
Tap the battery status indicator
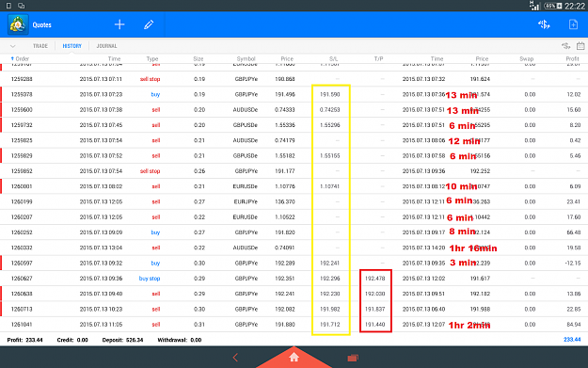553,6
